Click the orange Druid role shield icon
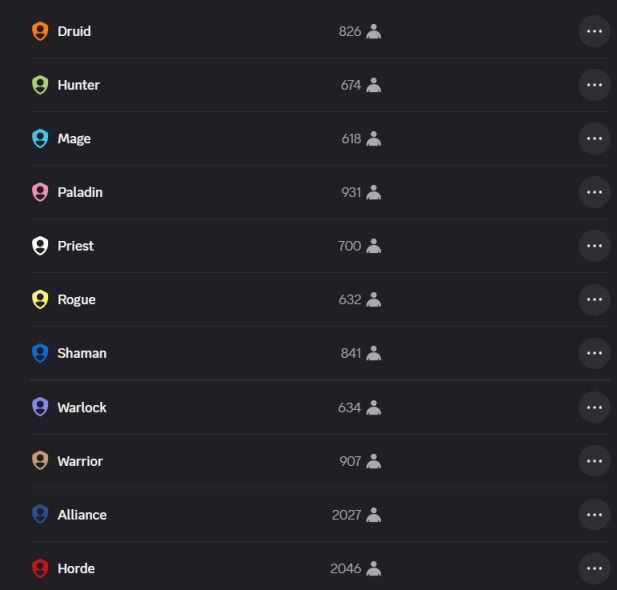Image resolution: width=617 pixels, height=590 pixels. click(40, 31)
